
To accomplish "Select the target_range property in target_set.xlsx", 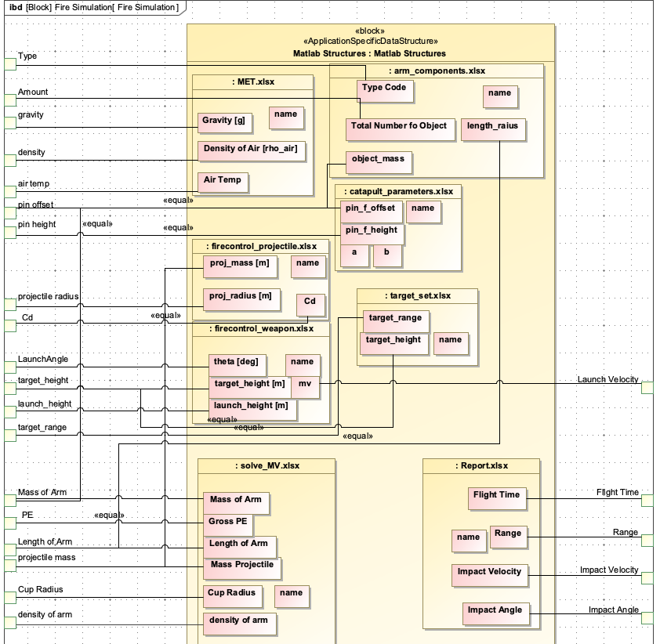I will (x=394, y=319).
